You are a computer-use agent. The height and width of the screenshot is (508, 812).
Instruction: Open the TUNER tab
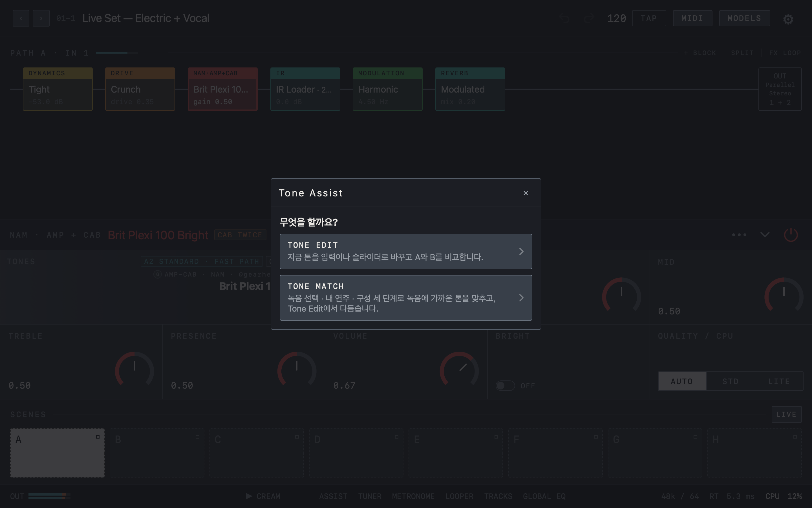[369, 496]
